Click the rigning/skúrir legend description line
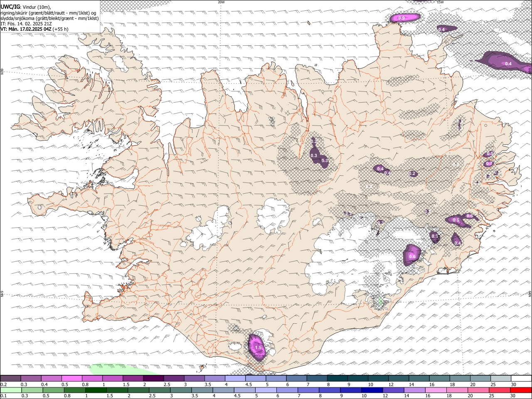This screenshot has width=532, height=399. pos(48,12)
